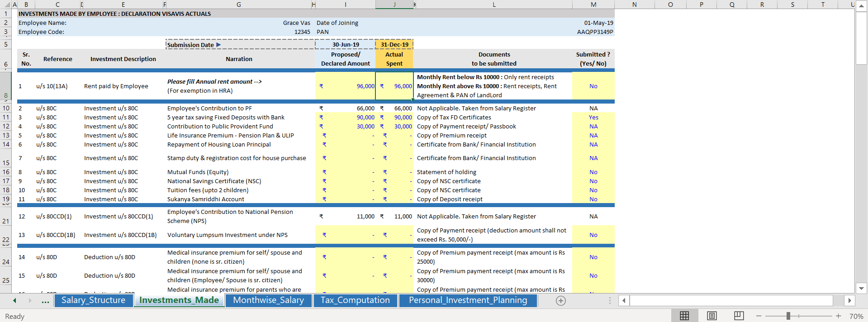Select column J header
The image size is (868, 322).
394,5
